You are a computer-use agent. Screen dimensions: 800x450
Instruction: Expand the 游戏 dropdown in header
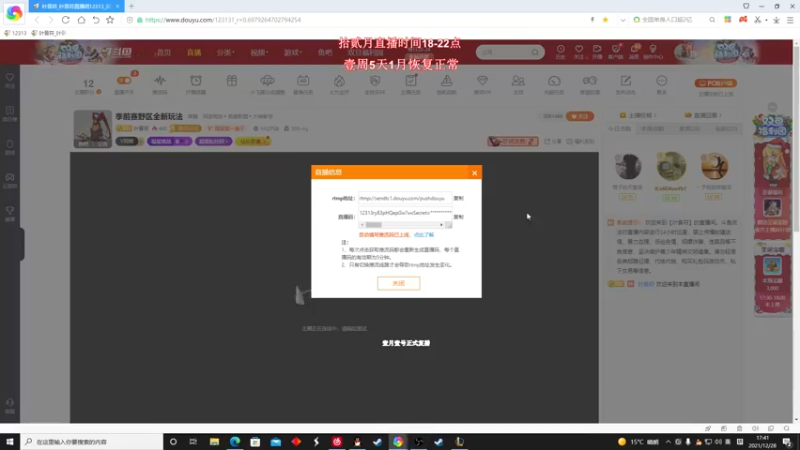click(292, 53)
